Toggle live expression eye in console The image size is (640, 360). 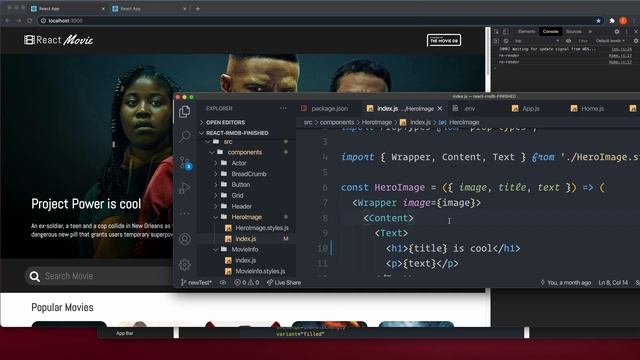click(568, 41)
